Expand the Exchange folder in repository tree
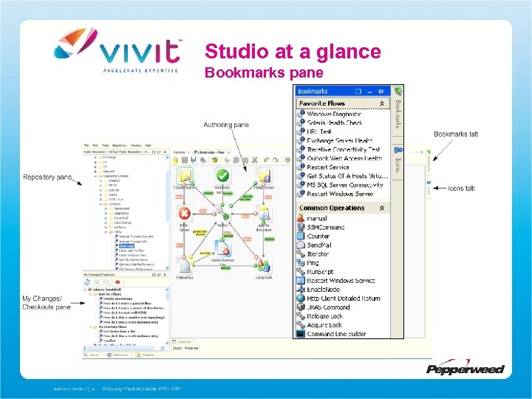The image size is (532, 399). click(95, 157)
